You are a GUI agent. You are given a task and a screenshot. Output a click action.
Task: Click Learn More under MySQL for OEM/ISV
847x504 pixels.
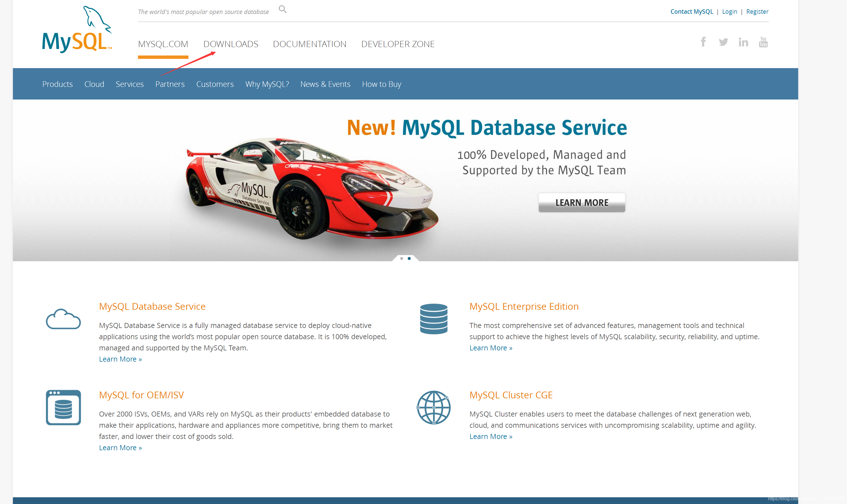click(x=120, y=448)
